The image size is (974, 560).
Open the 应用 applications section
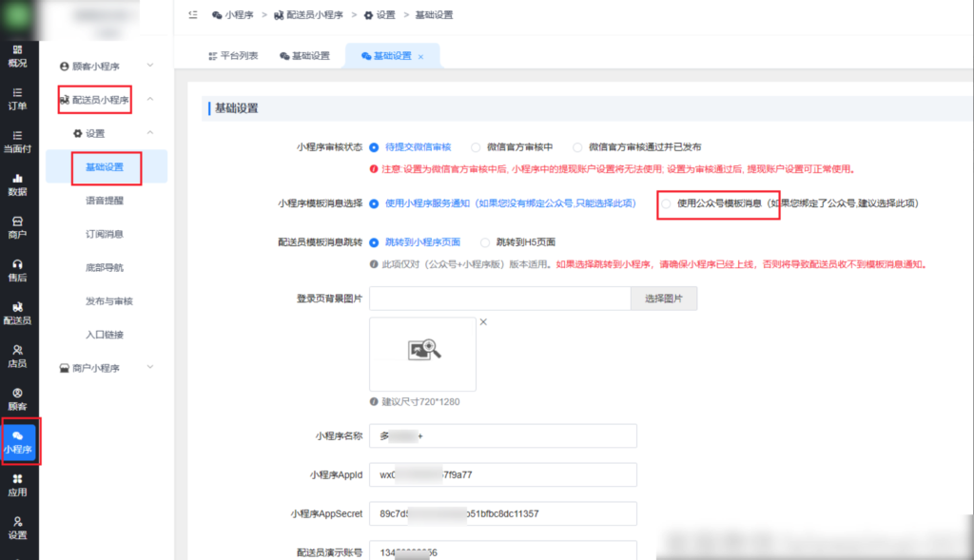point(17,485)
